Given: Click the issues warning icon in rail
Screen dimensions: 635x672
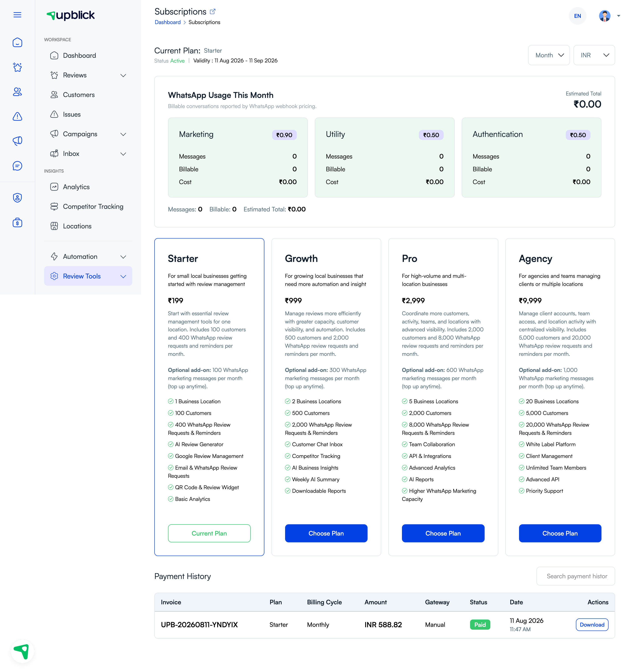Looking at the screenshot, I should [17, 116].
